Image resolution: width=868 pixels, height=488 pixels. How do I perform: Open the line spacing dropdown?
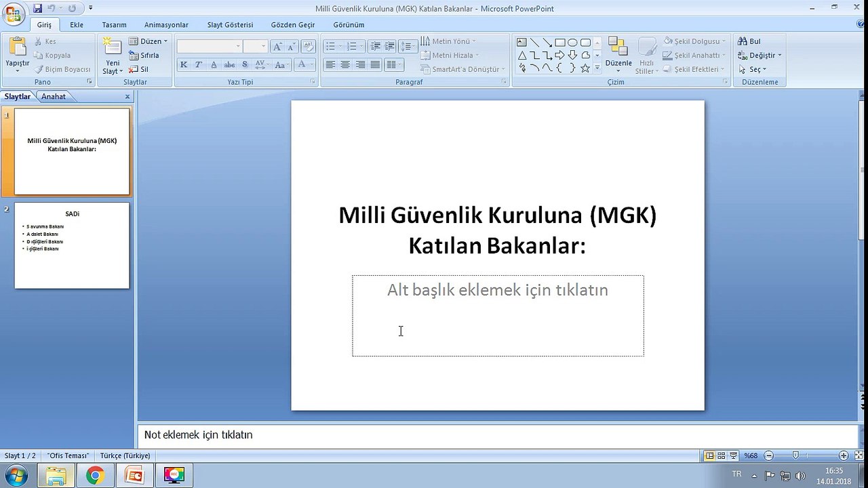(408, 46)
